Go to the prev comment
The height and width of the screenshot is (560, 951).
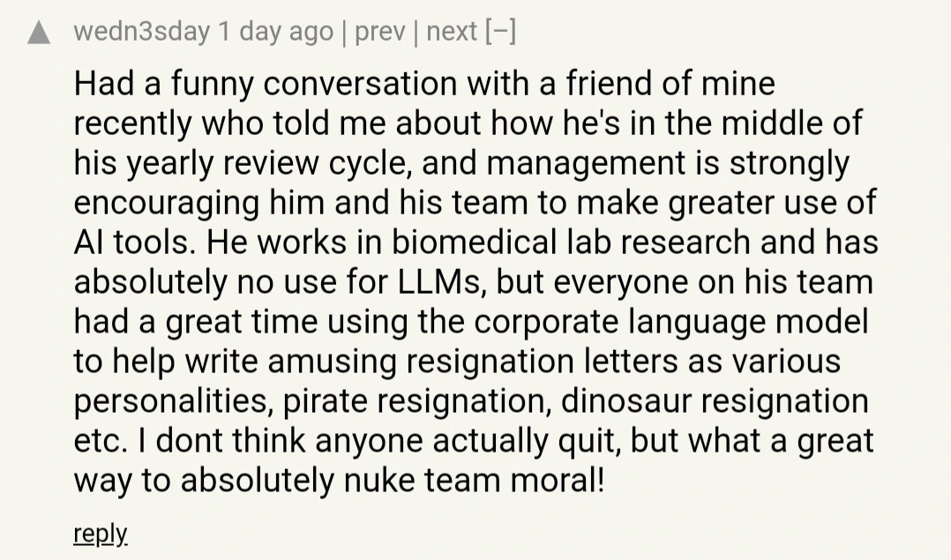tap(379, 31)
